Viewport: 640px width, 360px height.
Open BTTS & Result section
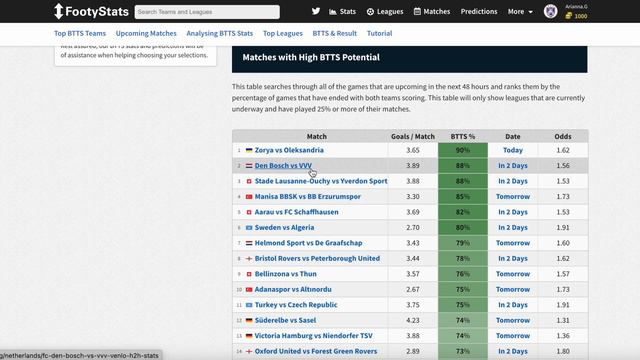coord(335,33)
